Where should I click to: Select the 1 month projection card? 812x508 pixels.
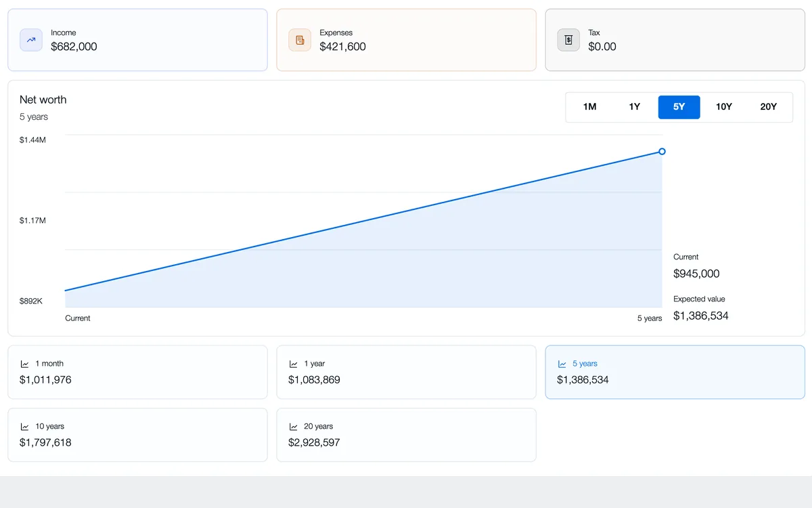(x=138, y=372)
